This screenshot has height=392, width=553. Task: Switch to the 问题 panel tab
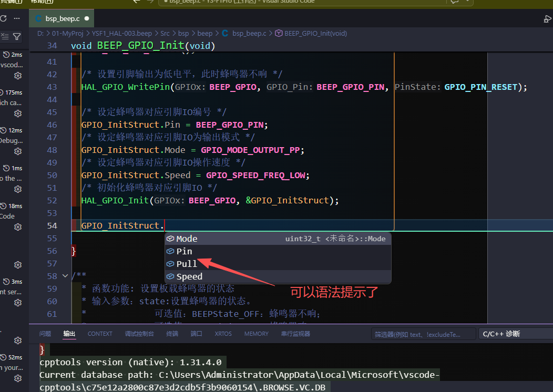click(x=45, y=334)
